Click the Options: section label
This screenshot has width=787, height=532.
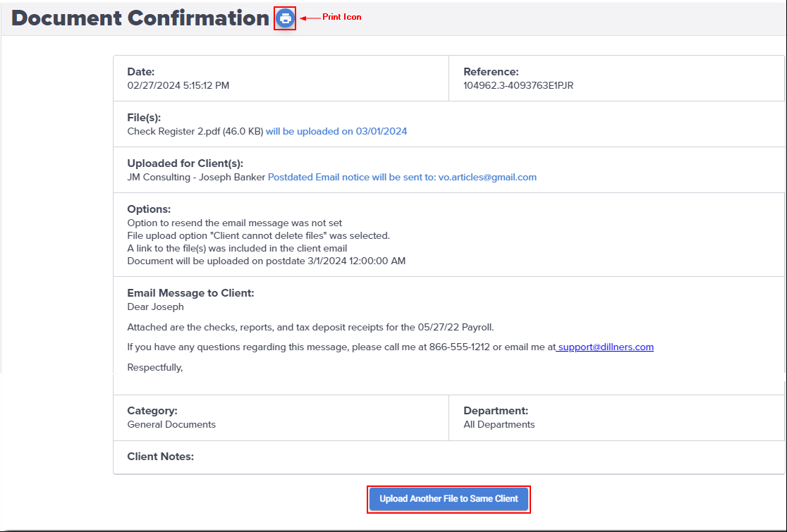coord(149,209)
